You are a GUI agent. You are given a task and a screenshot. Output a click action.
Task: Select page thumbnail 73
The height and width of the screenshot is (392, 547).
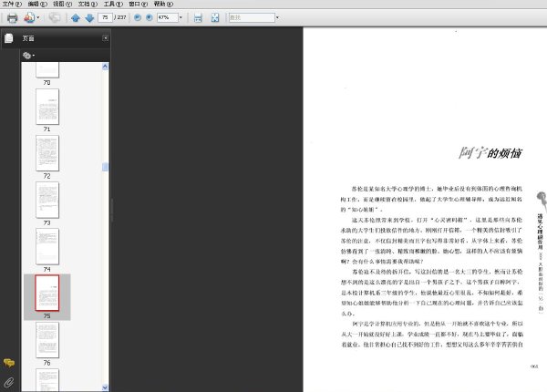(x=47, y=200)
